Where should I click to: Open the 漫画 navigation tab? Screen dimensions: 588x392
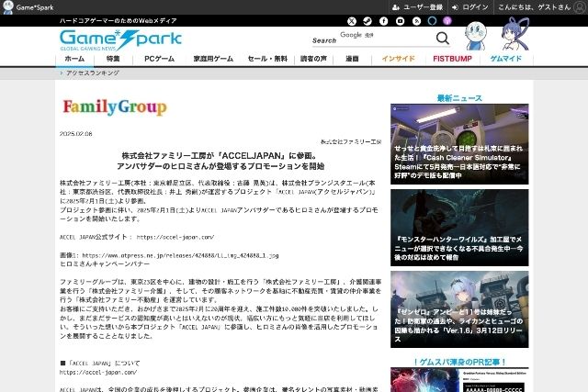pyautogui.click(x=352, y=59)
